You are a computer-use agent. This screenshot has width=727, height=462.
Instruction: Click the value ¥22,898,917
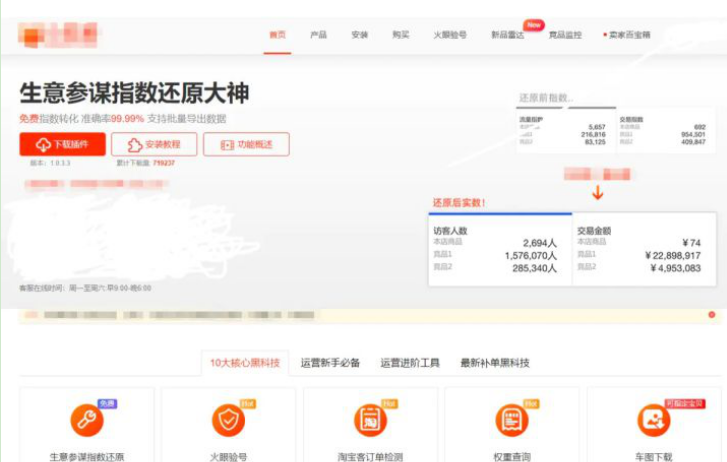(x=672, y=256)
